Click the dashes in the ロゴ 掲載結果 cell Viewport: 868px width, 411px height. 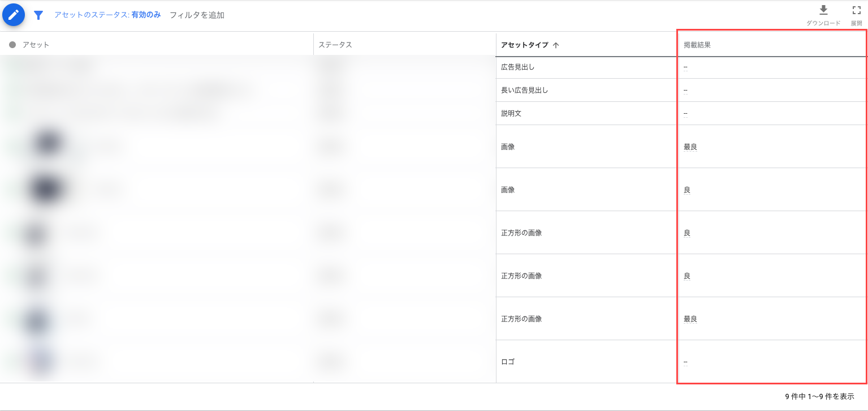685,362
